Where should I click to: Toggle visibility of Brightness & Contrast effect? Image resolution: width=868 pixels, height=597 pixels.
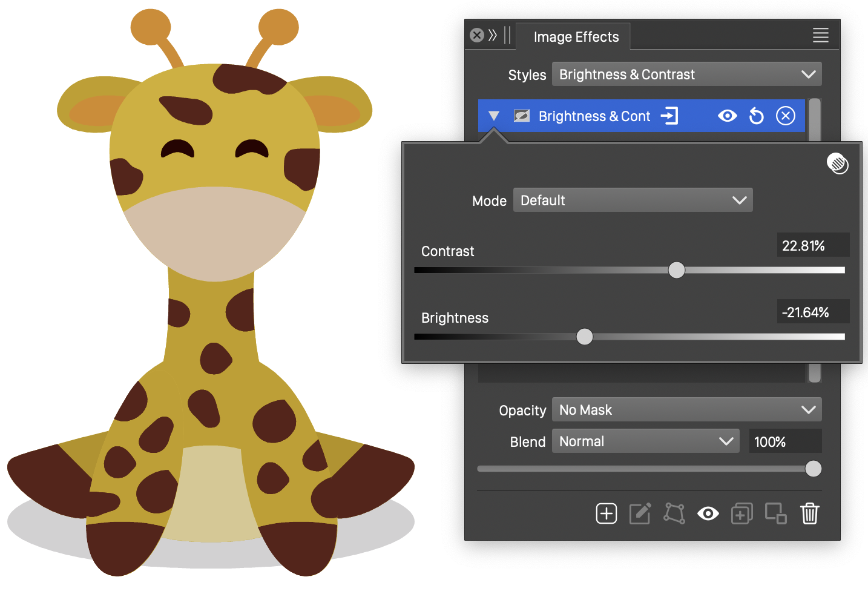coord(727,116)
